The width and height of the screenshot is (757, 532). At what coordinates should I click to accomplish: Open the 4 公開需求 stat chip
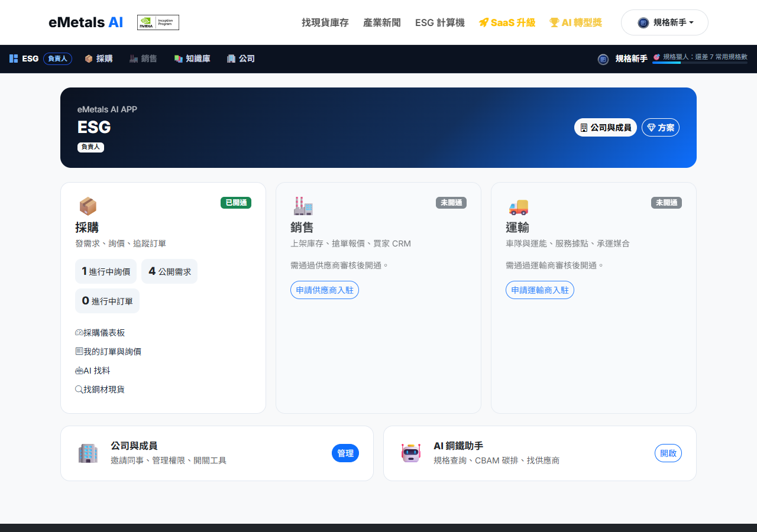point(170,271)
